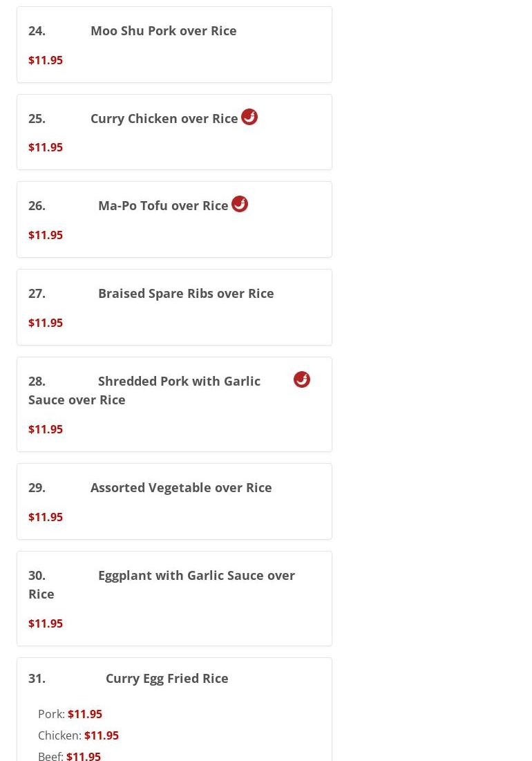The height and width of the screenshot is (761, 532).
Task: Click the price under Shredded Pork with Garlic Sauce
Action: [x=46, y=429]
